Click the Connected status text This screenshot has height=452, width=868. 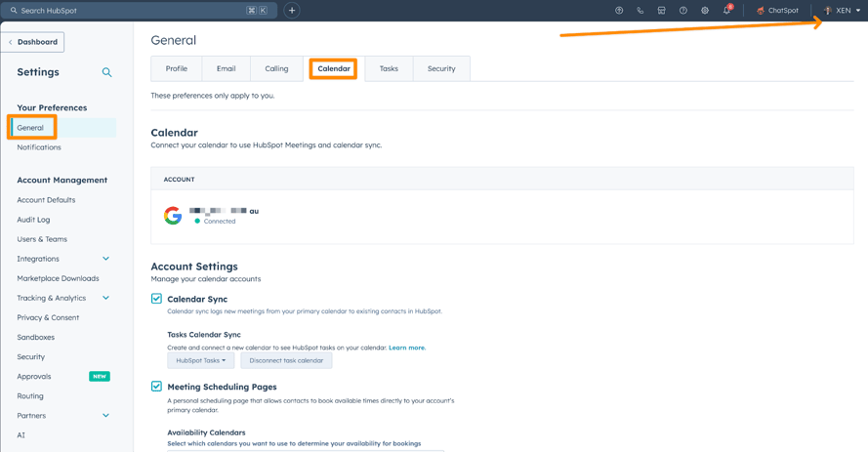(220, 221)
